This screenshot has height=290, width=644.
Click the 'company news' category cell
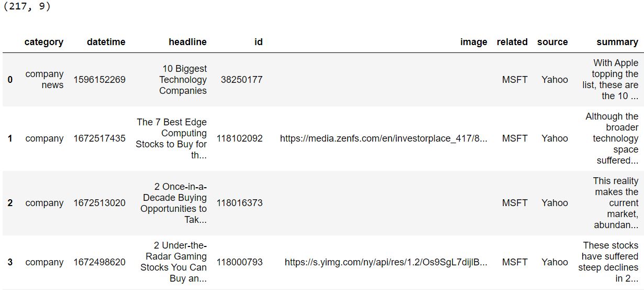(x=45, y=80)
